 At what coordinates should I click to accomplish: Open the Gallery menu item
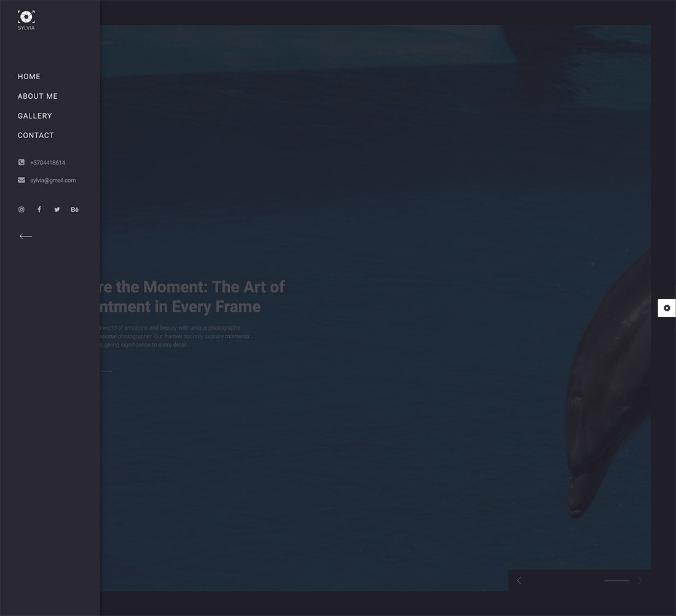[x=34, y=116]
